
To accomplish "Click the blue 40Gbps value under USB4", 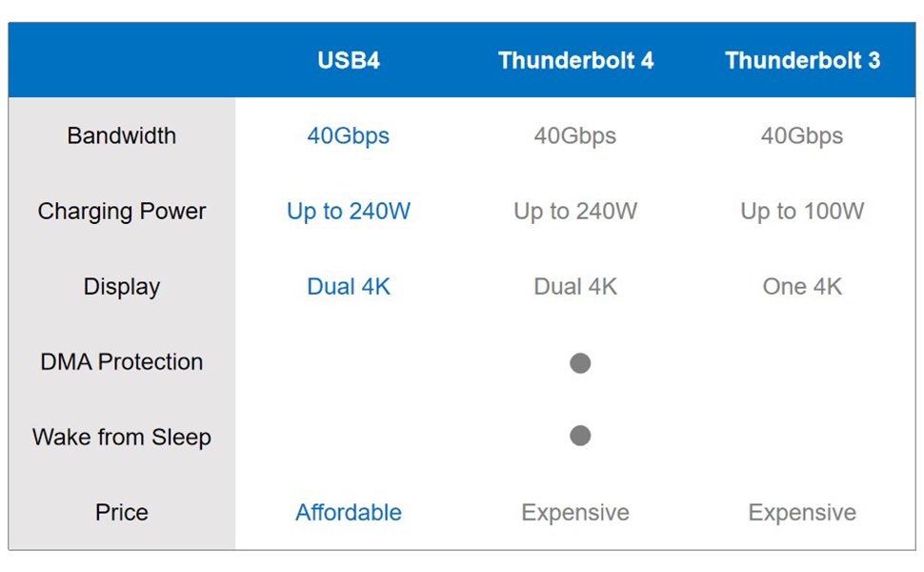I will (x=348, y=135).
